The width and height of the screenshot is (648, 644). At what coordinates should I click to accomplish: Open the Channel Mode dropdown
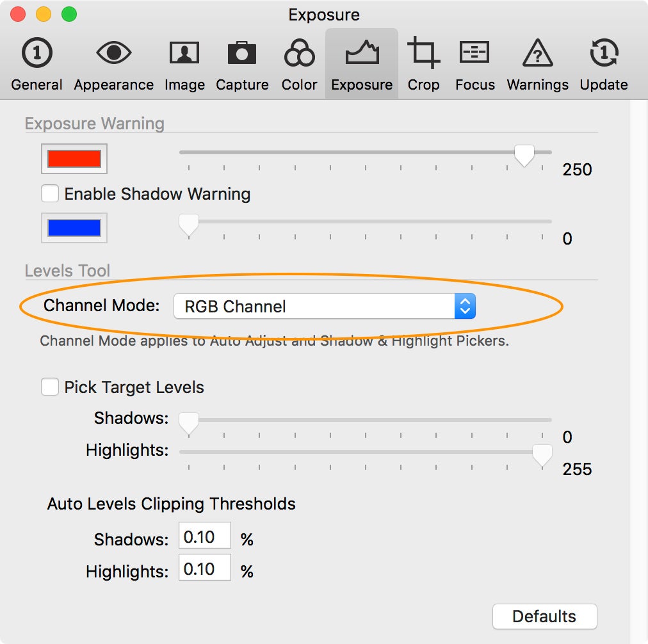[x=325, y=306]
